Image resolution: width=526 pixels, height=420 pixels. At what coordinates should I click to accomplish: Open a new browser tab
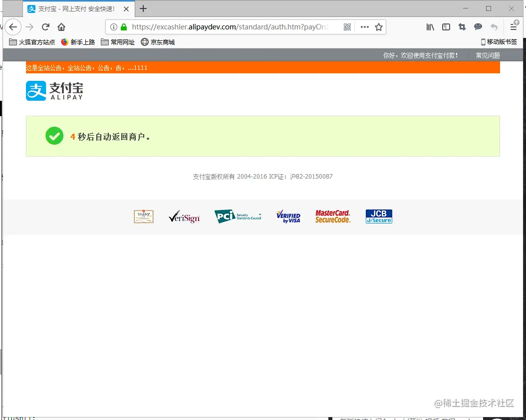[143, 8]
